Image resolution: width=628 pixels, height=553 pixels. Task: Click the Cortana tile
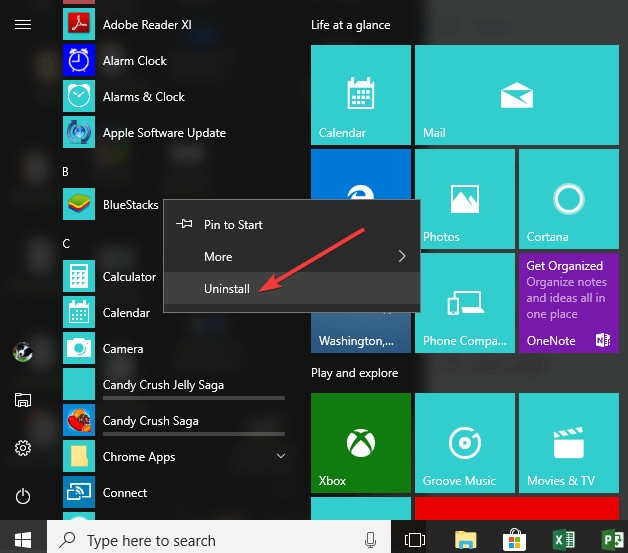[569, 199]
